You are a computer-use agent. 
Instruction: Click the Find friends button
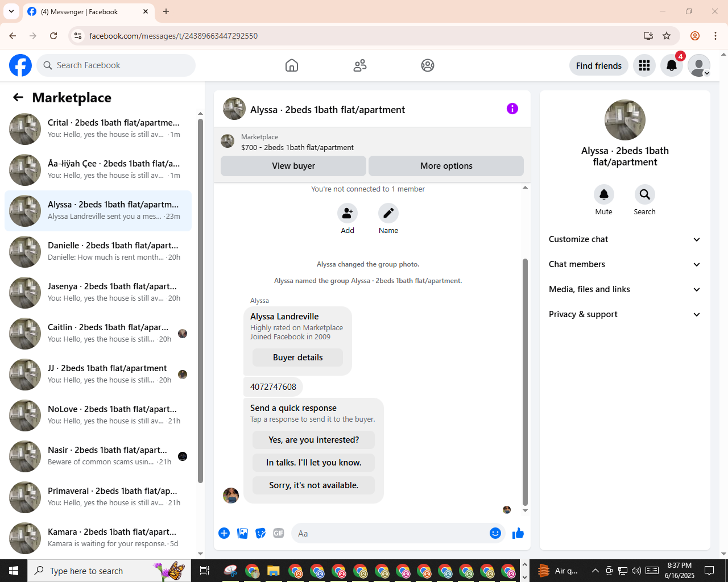pyautogui.click(x=599, y=65)
